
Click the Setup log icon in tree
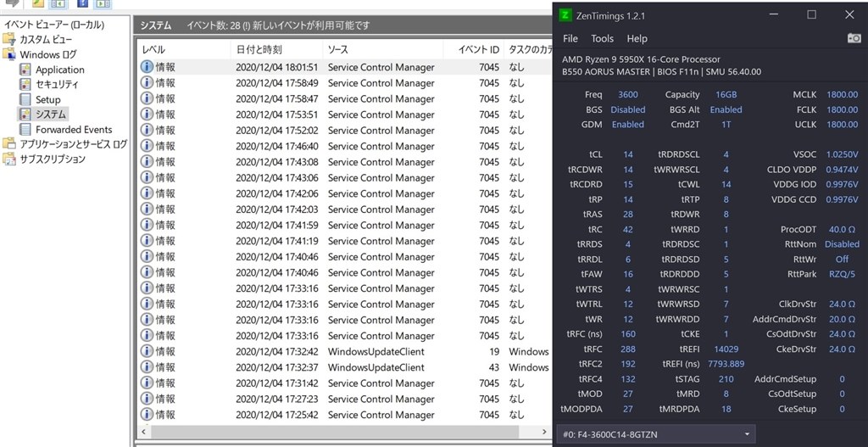[25, 99]
